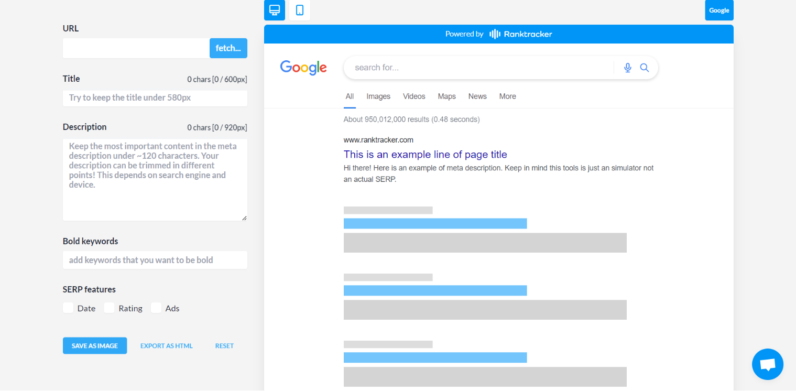Screen dimensions: 796x391
Task: Enable the Rating SERP feature checkbox
Action: tap(109, 308)
